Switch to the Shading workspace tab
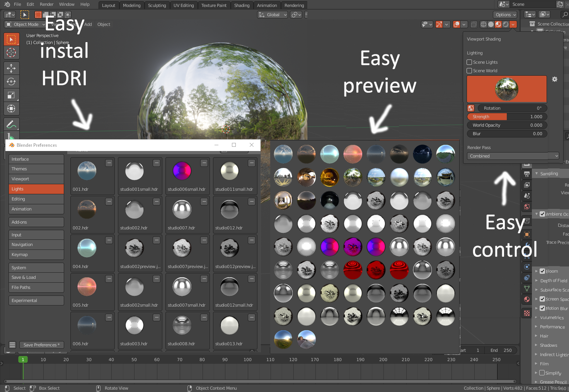Screen dimensions: 569x392 tap(242, 5)
